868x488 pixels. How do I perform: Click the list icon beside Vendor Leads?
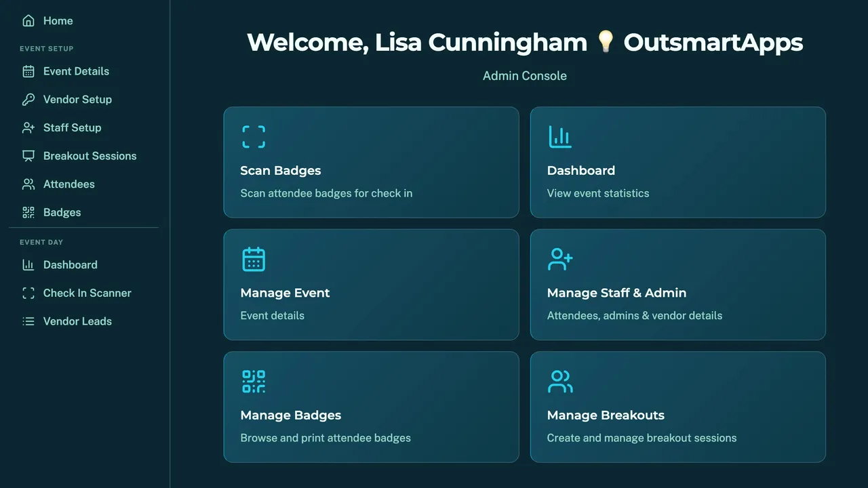pos(28,321)
